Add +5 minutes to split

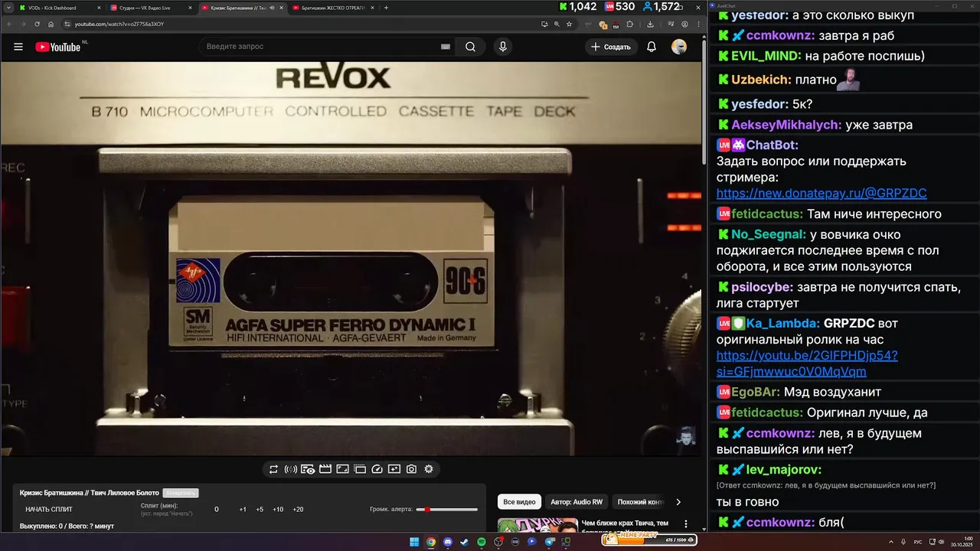point(260,510)
